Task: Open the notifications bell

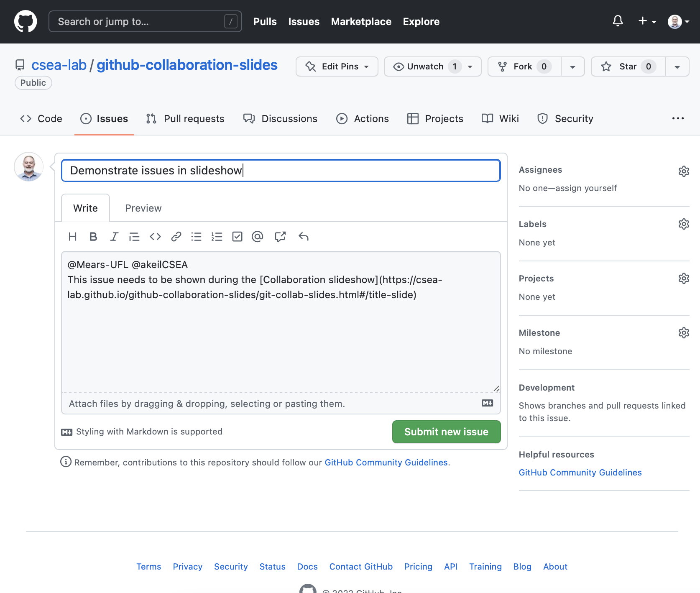Action: click(x=618, y=21)
